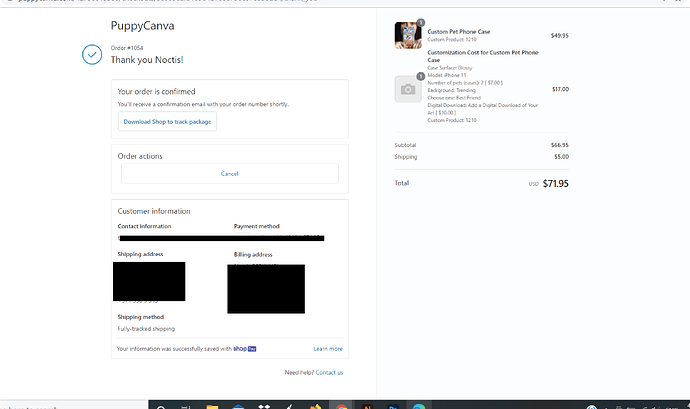
Task: Click the Model: iPhone 11 line
Action: pyautogui.click(x=447, y=75)
